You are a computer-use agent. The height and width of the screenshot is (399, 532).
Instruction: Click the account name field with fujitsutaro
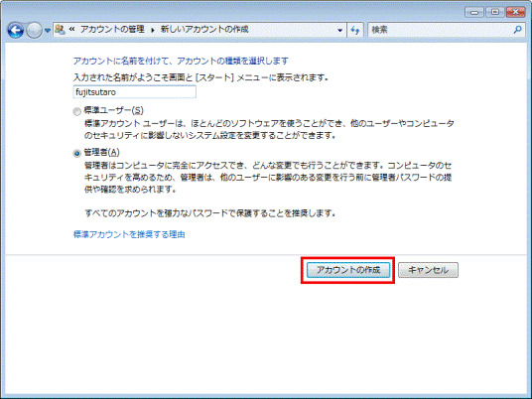tap(134, 92)
